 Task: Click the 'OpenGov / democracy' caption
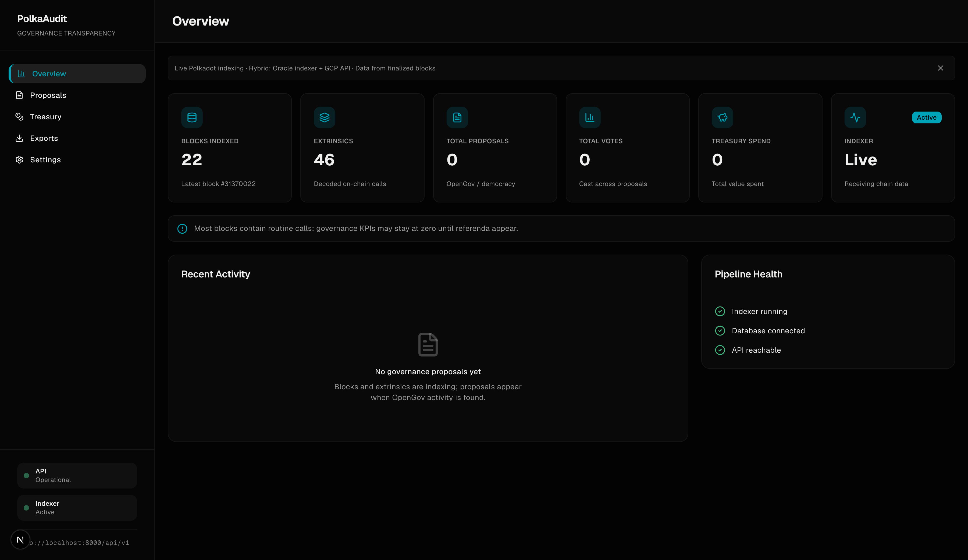click(x=481, y=184)
